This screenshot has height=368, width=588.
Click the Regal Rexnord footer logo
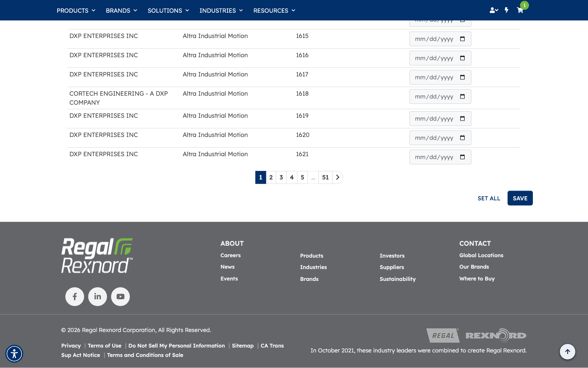pyautogui.click(x=97, y=256)
